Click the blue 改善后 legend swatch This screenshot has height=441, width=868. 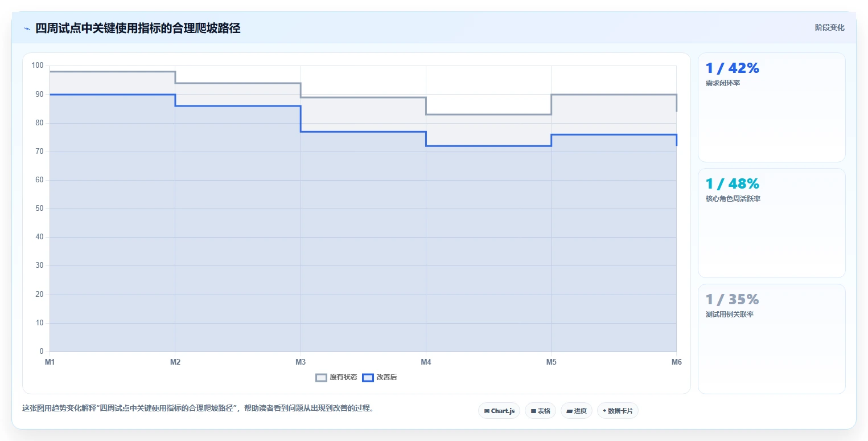[368, 377]
